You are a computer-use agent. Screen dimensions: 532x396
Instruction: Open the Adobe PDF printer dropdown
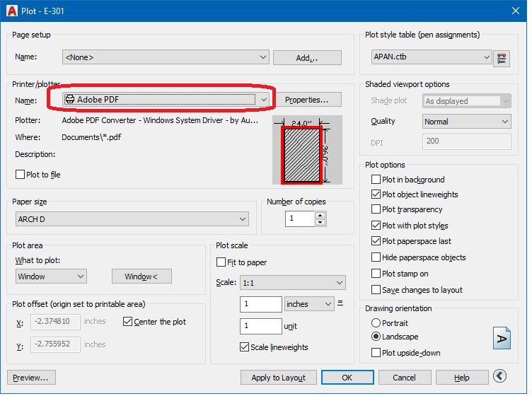click(166, 100)
